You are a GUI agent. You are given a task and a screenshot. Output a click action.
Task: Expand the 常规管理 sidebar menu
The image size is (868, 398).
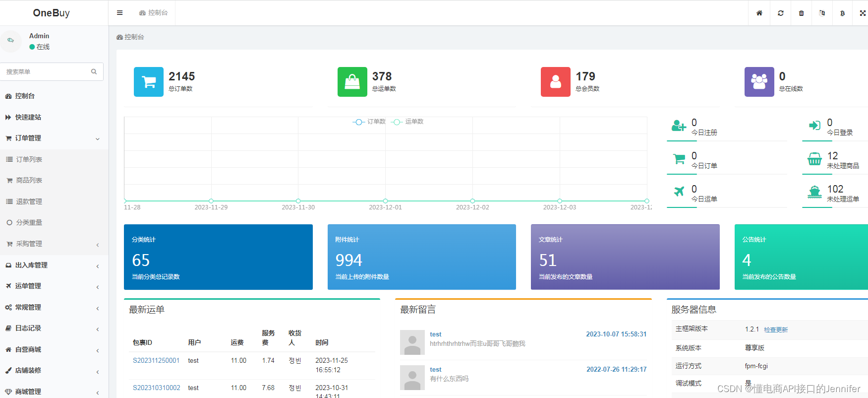click(x=54, y=307)
